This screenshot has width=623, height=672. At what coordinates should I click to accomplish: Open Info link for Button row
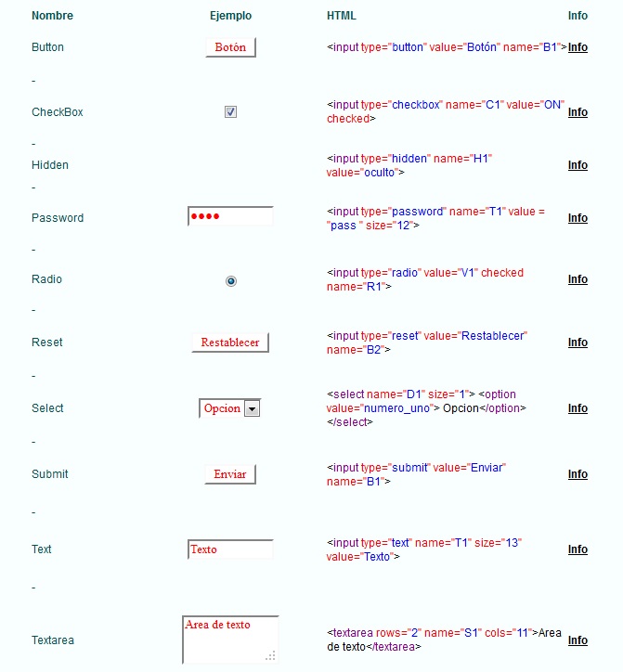point(578,47)
